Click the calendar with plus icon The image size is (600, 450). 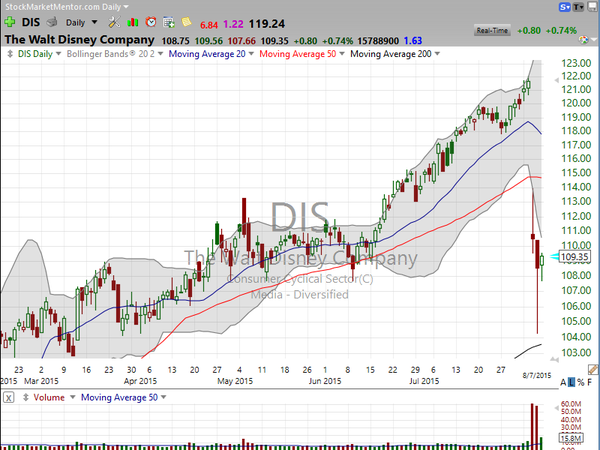tap(169, 23)
